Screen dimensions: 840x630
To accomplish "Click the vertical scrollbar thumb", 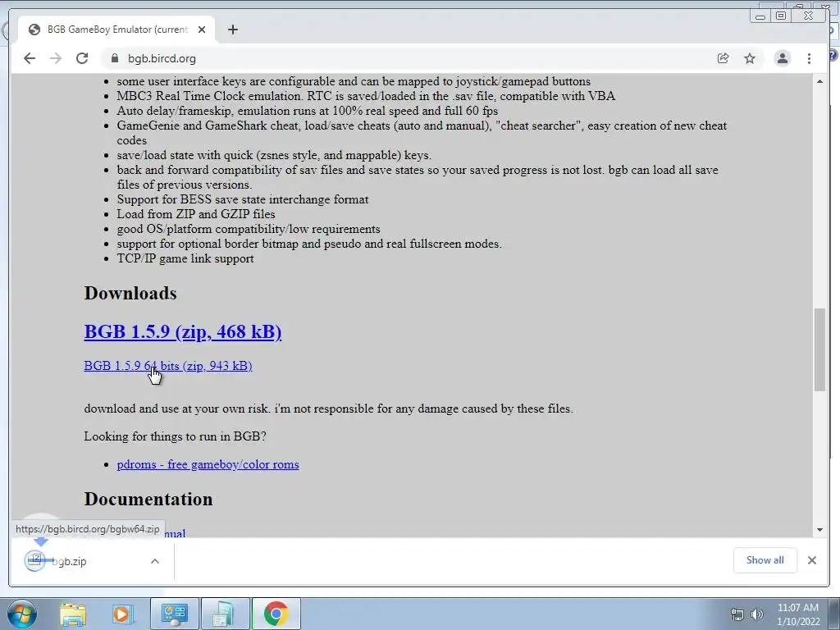I will [x=819, y=349].
